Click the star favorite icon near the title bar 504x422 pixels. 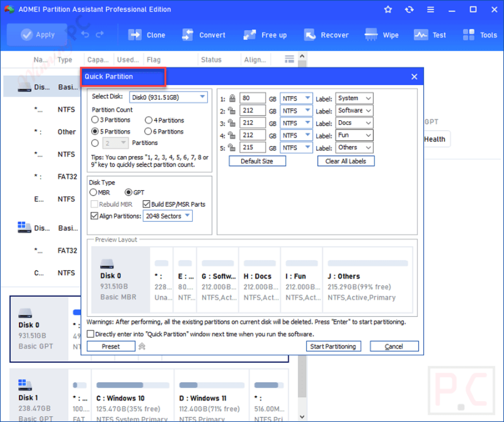[388, 10]
